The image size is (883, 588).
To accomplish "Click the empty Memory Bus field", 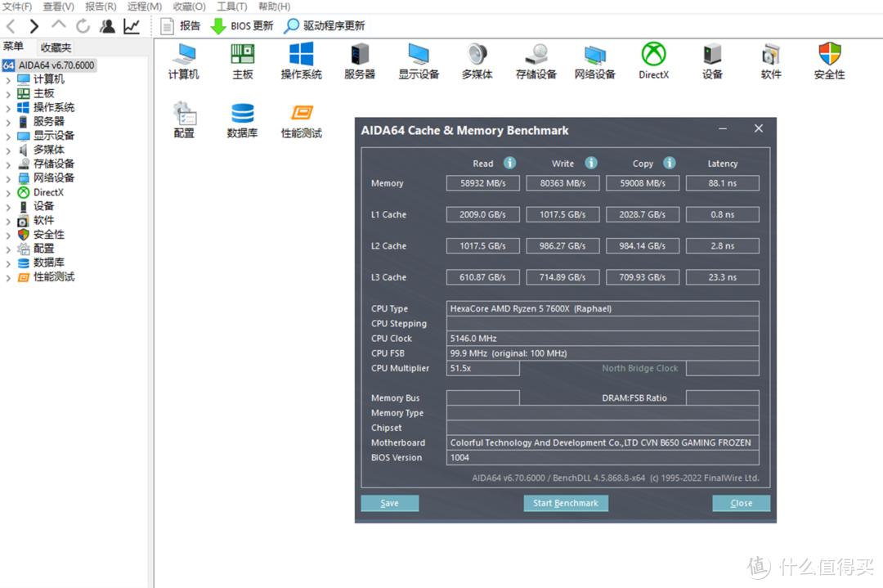I will [x=482, y=397].
